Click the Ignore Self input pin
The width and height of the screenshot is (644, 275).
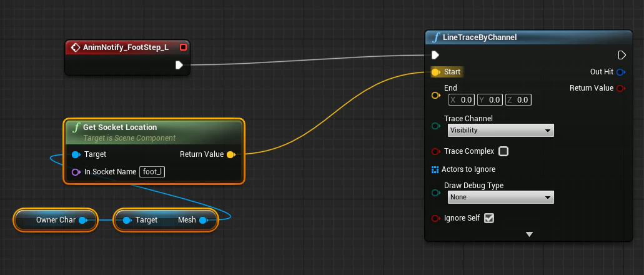tap(436, 218)
